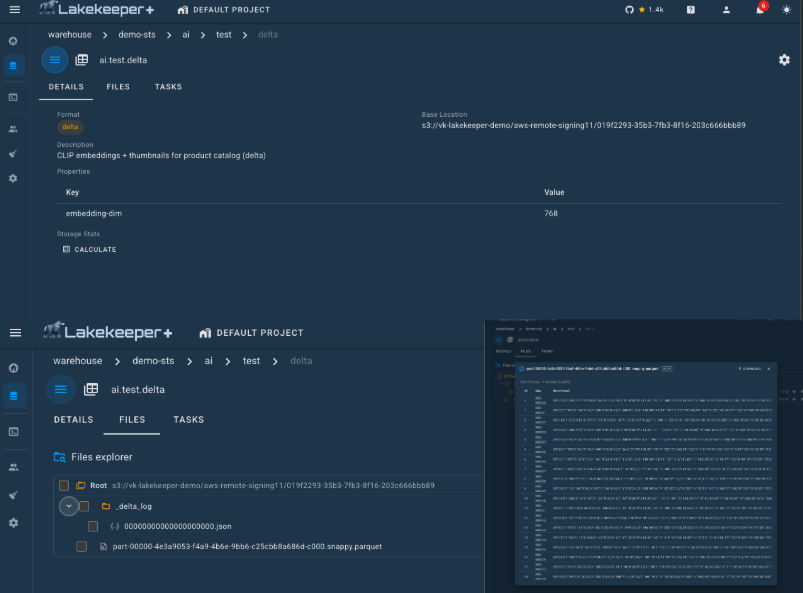Viewport: 803px width, 593px height.
Task: Open the GitHub stars link showing 1.4k
Action: coord(644,10)
